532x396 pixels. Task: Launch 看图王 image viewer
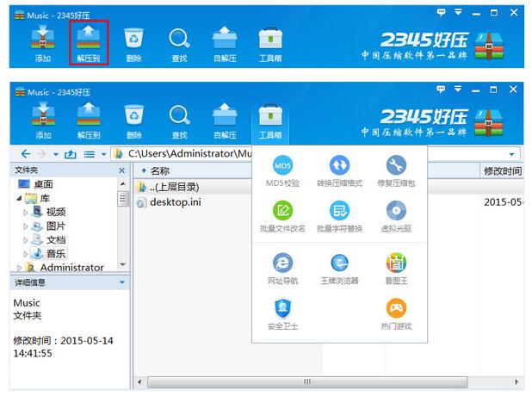pos(396,269)
